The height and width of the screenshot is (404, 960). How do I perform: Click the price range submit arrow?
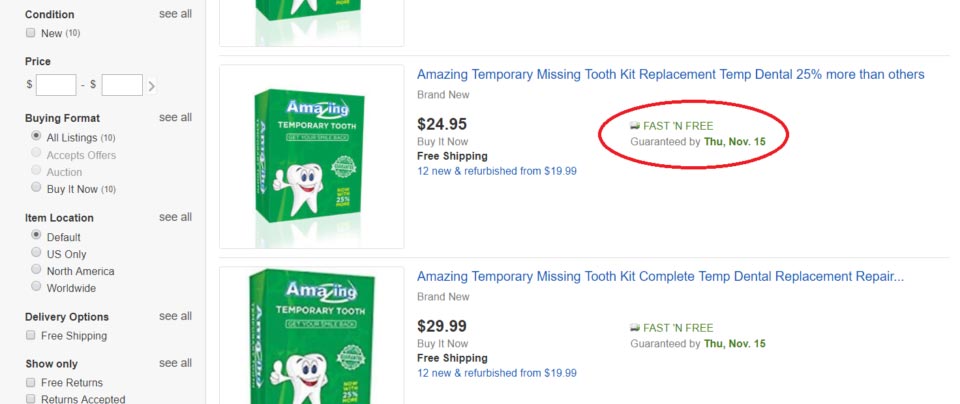click(x=151, y=86)
